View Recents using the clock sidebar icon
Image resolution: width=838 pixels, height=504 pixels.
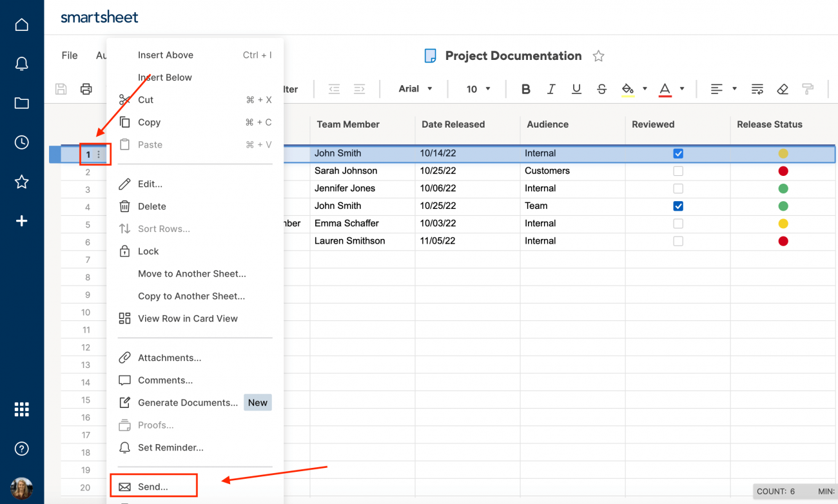coord(21,142)
